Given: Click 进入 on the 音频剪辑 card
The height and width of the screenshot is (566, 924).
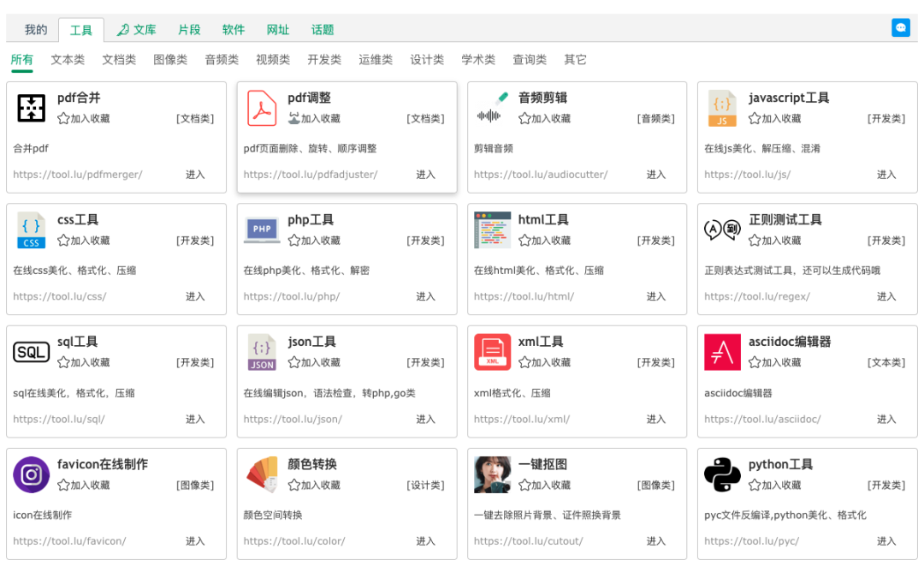Looking at the screenshot, I should [x=656, y=175].
